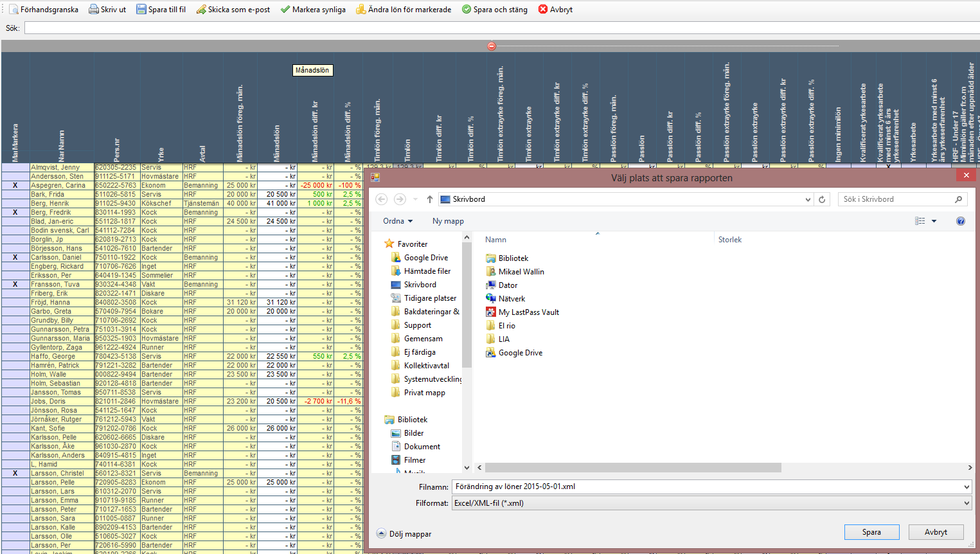Viewport: 980px width, 554px height.
Task: Click Spara till fil toolbar button
Action: [x=161, y=10]
